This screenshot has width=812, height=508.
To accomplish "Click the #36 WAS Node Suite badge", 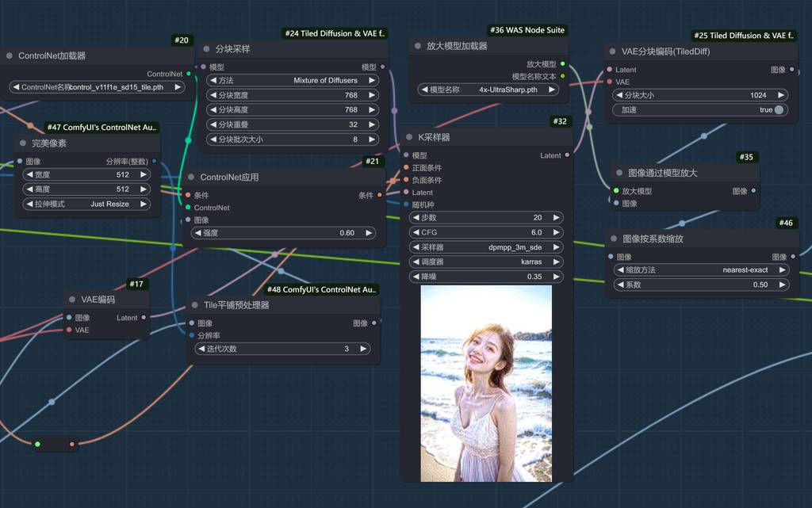I will pos(527,30).
